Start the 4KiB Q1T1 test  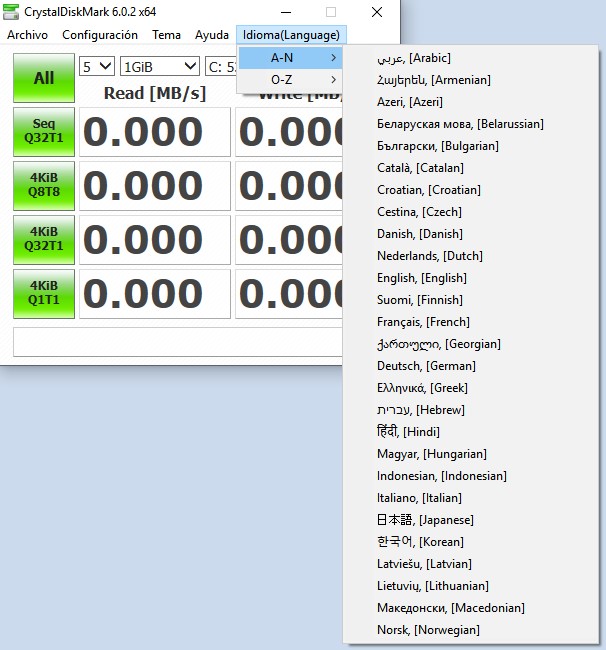click(44, 294)
